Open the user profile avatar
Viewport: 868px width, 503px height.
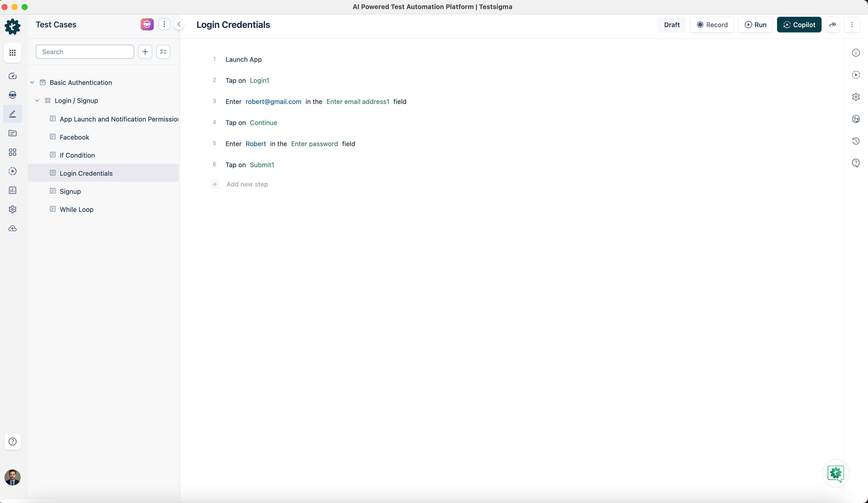point(12,477)
